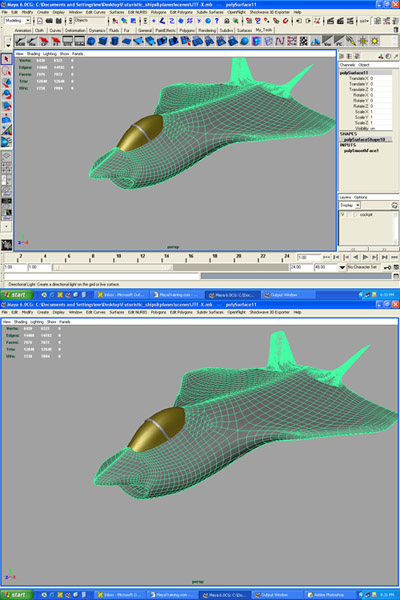Select the polySmoothFace1 input node
This screenshot has height=600, width=400.
[x=361, y=151]
